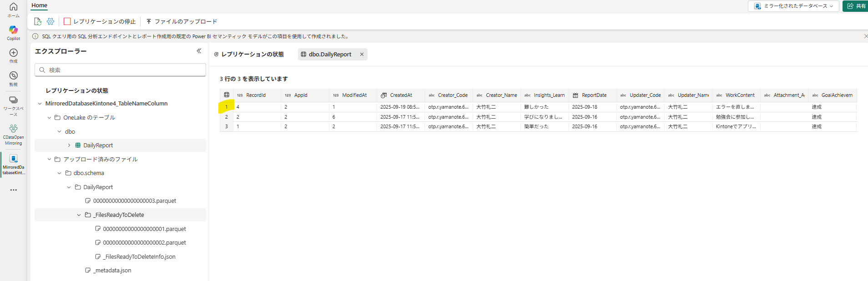Click the datetime icon on CreatedAt column
The height and width of the screenshot is (281, 868).
coord(384,95)
